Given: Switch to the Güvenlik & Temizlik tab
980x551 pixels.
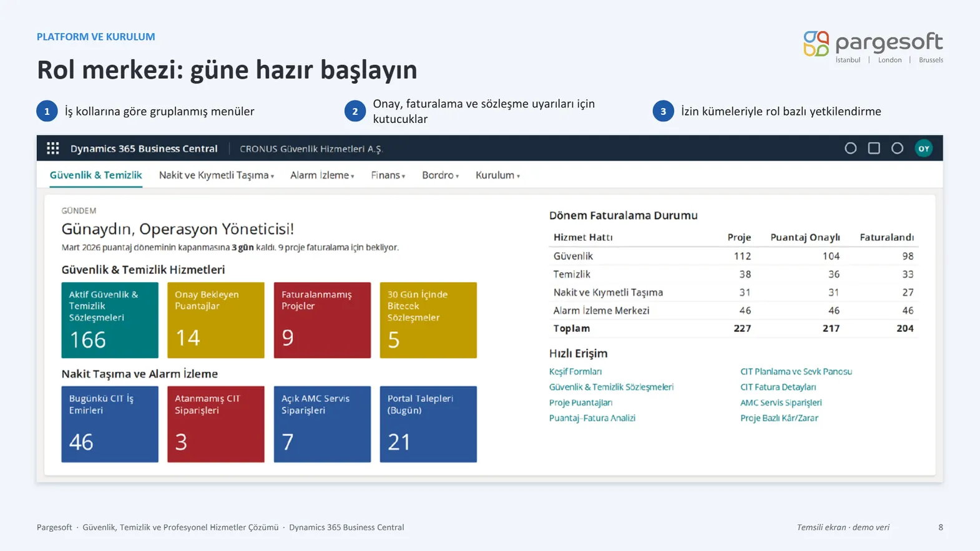Looking at the screenshot, I should pos(96,175).
